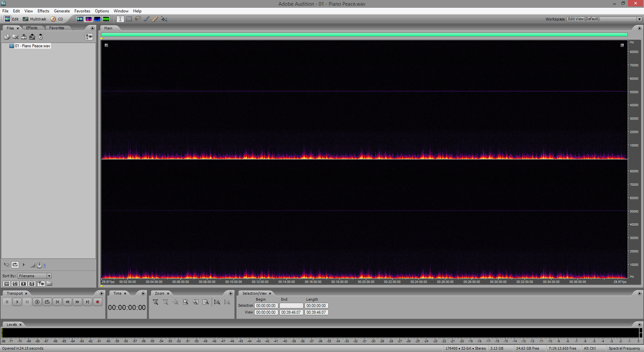Click the Selection Begin time field
This screenshot has height=352, width=644.
point(266,306)
